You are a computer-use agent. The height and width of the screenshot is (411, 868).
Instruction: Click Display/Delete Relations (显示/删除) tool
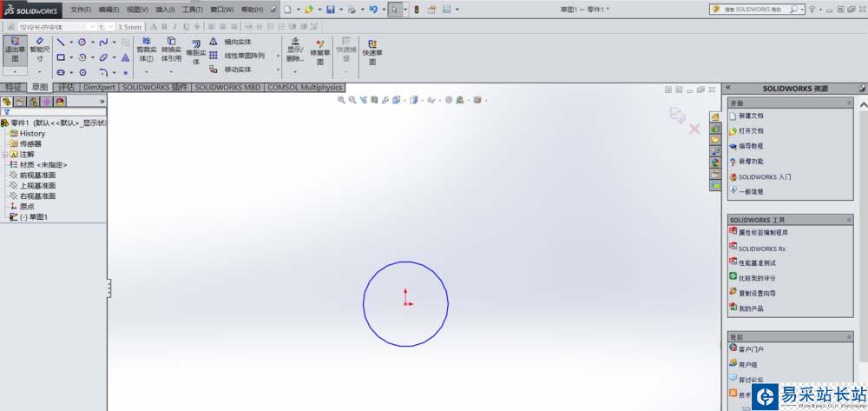295,50
